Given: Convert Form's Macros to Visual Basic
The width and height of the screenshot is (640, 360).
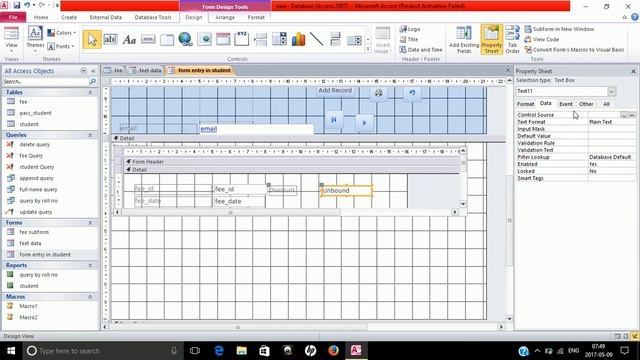Looking at the screenshot, I should (x=574, y=49).
